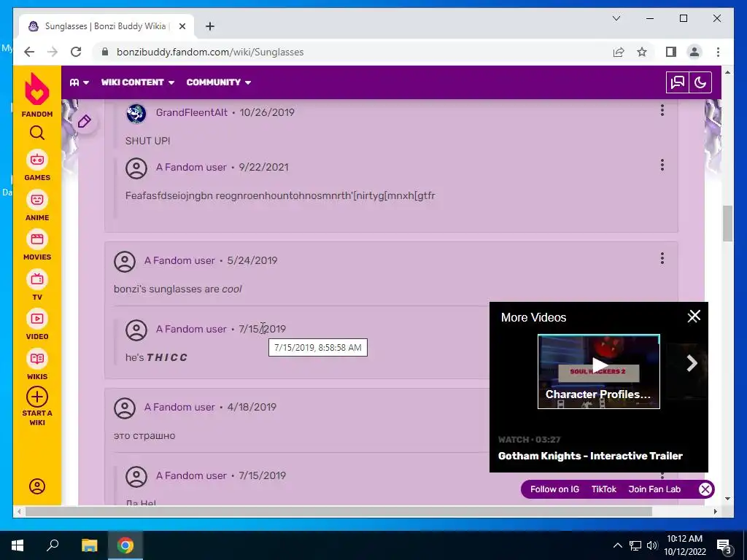The width and height of the screenshot is (747, 560).
Task: Expand the Wiki Content menu
Action: pyautogui.click(x=138, y=82)
